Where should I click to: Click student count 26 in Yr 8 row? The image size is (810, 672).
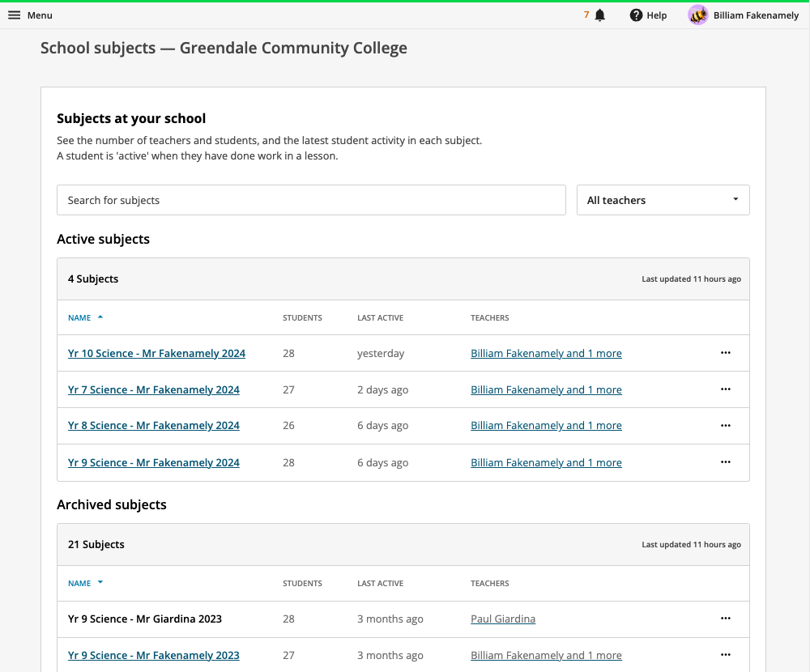pyautogui.click(x=289, y=426)
